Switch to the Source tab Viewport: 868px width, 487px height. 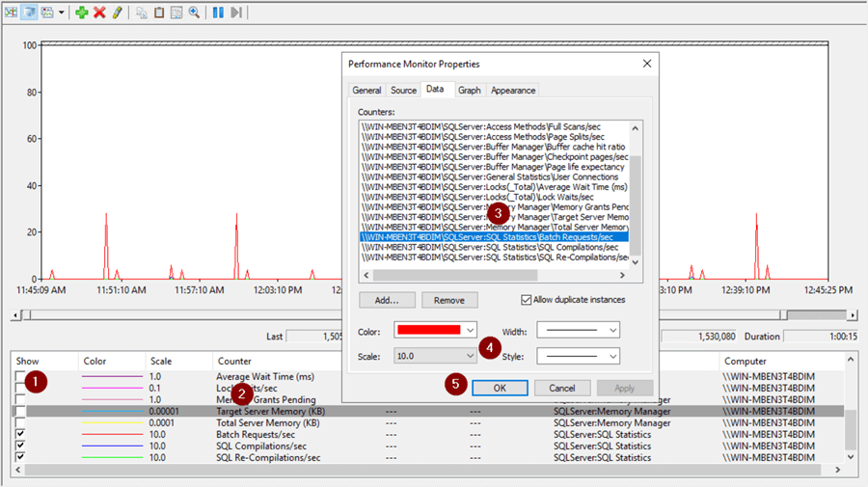(x=403, y=91)
